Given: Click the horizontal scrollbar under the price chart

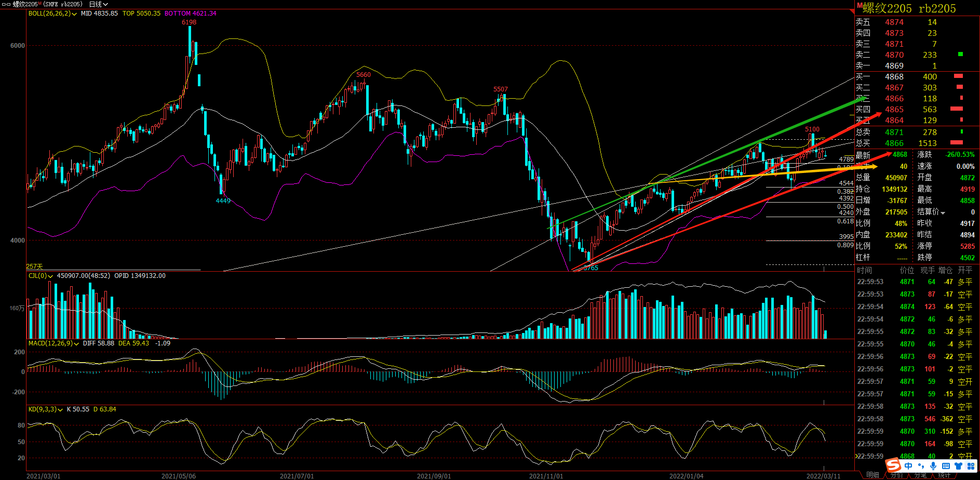Looking at the screenshot, I should pos(113,270).
